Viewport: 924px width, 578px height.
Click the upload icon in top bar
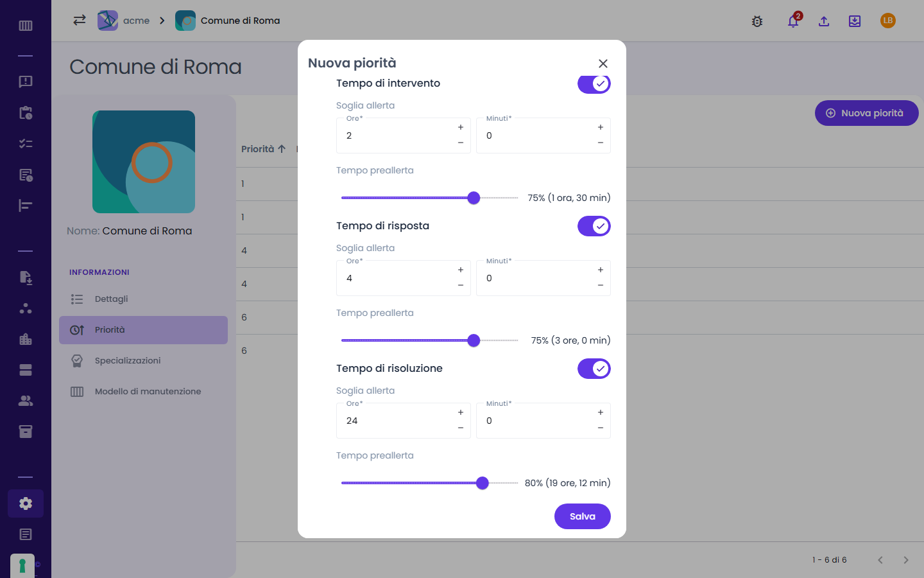coord(824,21)
